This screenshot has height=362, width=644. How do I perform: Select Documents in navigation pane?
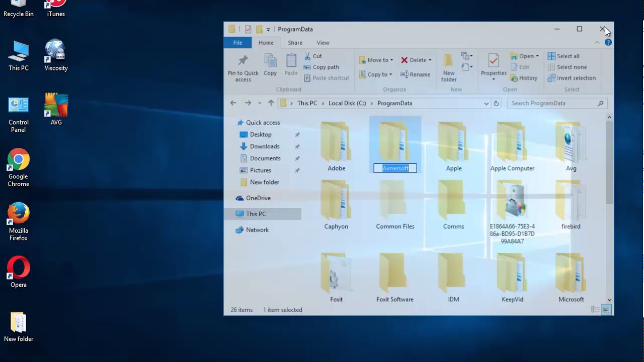tap(260, 158)
